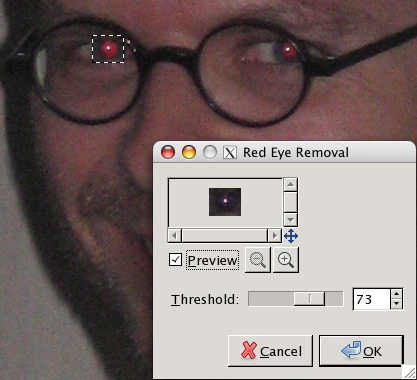
Task: Click the Cancel button
Action: coord(270,351)
